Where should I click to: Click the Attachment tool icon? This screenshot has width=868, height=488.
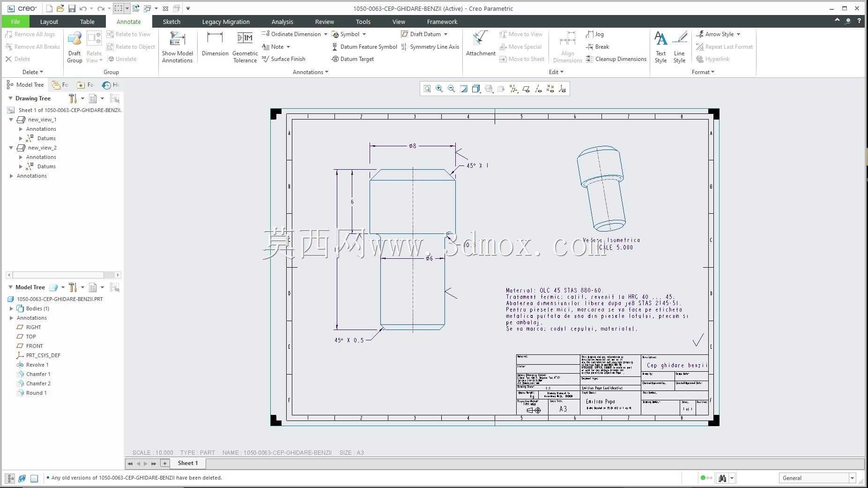coord(481,44)
